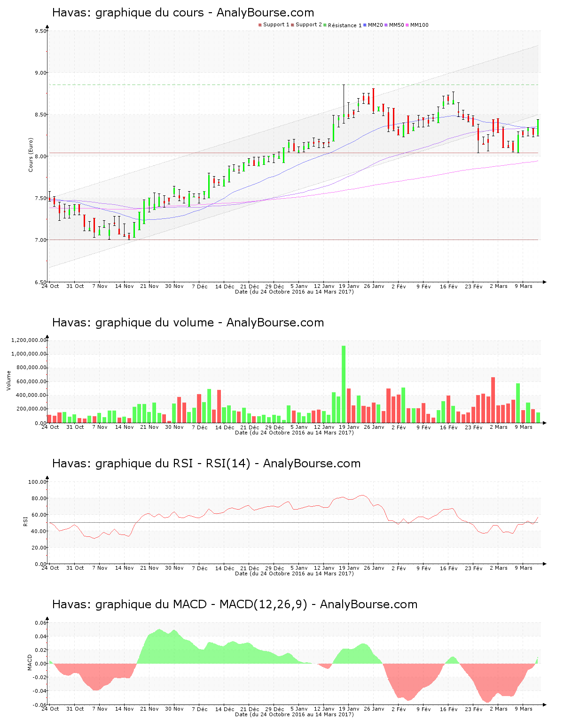
Task: Select the 'Support 2' legend label
Action: (x=309, y=25)
